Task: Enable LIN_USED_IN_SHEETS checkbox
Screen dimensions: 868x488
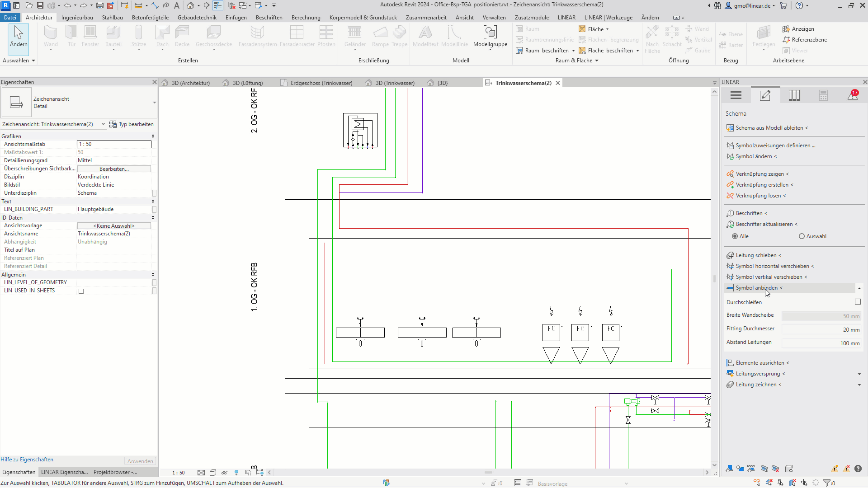Action: (81, 291)
